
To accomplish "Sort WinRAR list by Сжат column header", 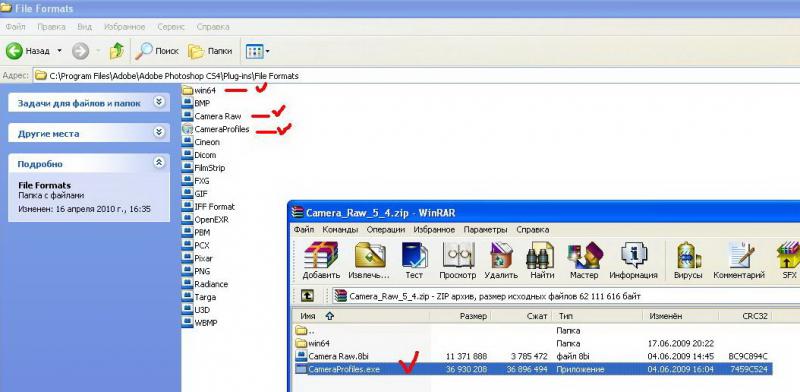I will [x=521, y=316].
